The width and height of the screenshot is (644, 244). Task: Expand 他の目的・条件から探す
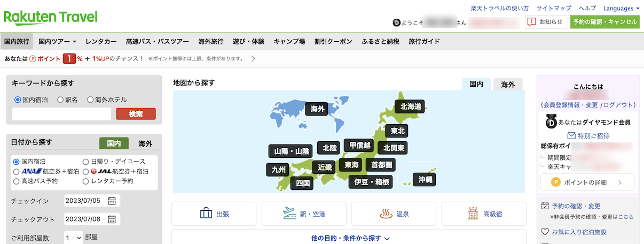coord(350,238)
